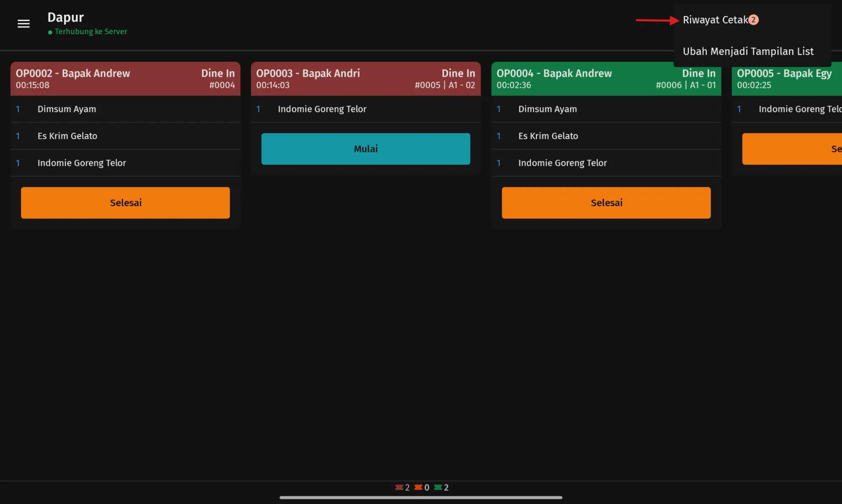Open Riwayat Cetak from the menu
Screen dimensions: 842x504
715,20
